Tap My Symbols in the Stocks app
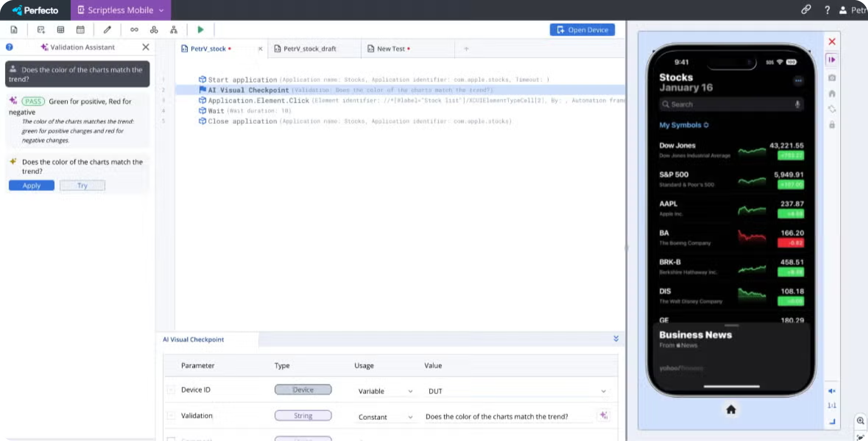 pyautogui.click(x=684, y=125)
